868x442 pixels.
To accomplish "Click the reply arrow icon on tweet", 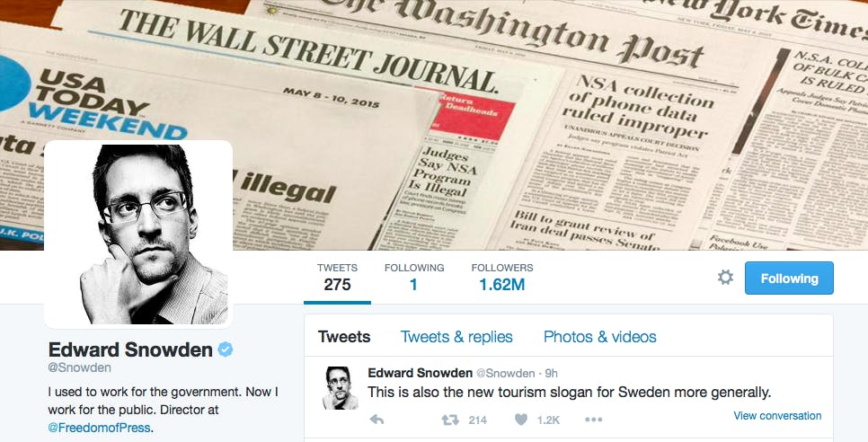I will point(377,420).
